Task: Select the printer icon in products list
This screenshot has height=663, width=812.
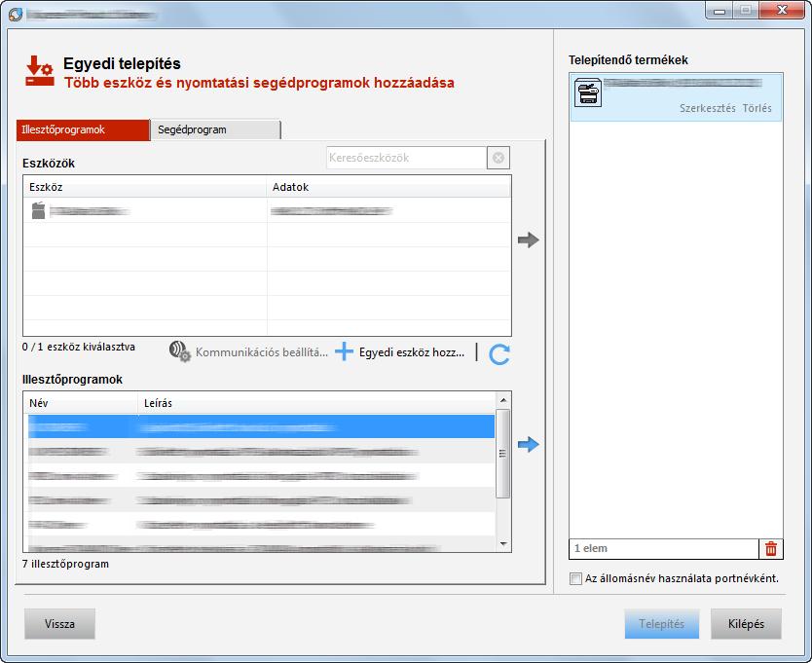Action: (588, 92)
